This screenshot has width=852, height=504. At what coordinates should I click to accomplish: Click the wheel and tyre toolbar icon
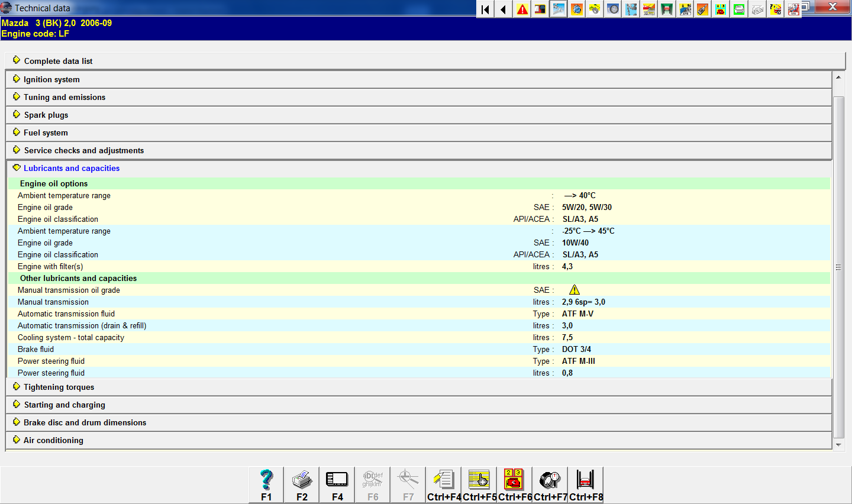pos(613,9)
